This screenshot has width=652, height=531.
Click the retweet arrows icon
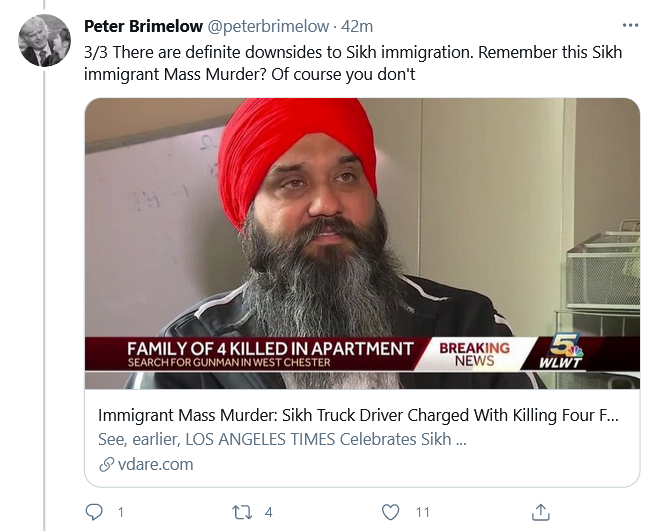coord(242,512)
